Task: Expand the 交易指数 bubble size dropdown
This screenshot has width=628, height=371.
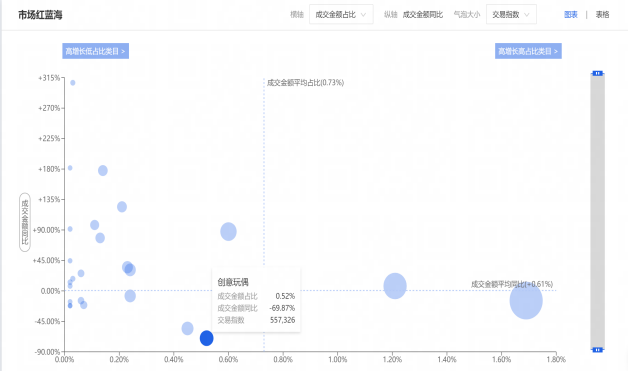Action: coord(511,14)
